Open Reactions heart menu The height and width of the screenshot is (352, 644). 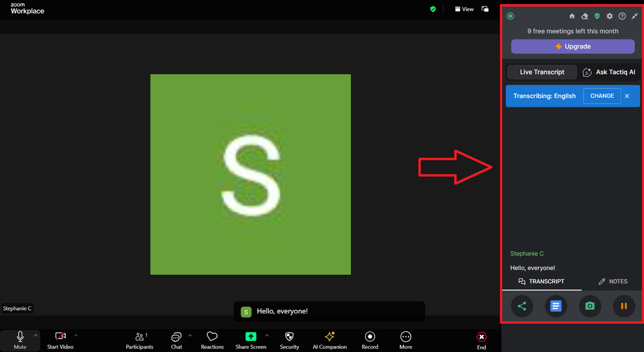(x=212, y=340)
